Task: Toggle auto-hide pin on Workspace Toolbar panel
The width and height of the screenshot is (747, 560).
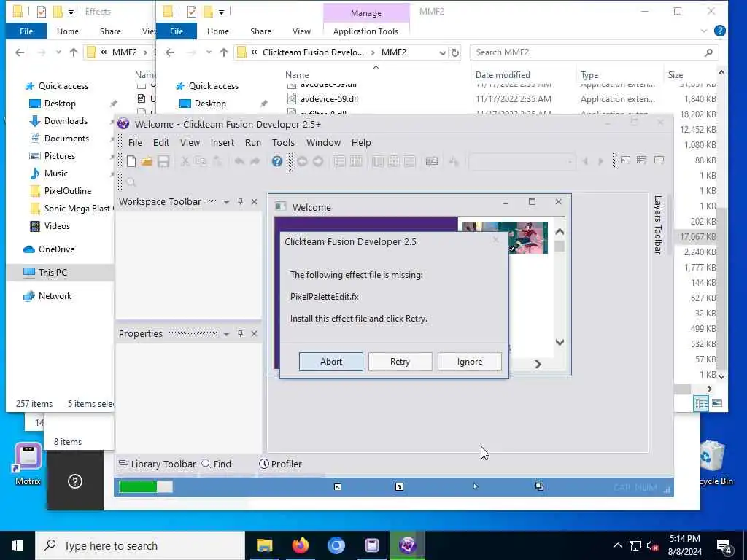Action: [x=240, y=201]
